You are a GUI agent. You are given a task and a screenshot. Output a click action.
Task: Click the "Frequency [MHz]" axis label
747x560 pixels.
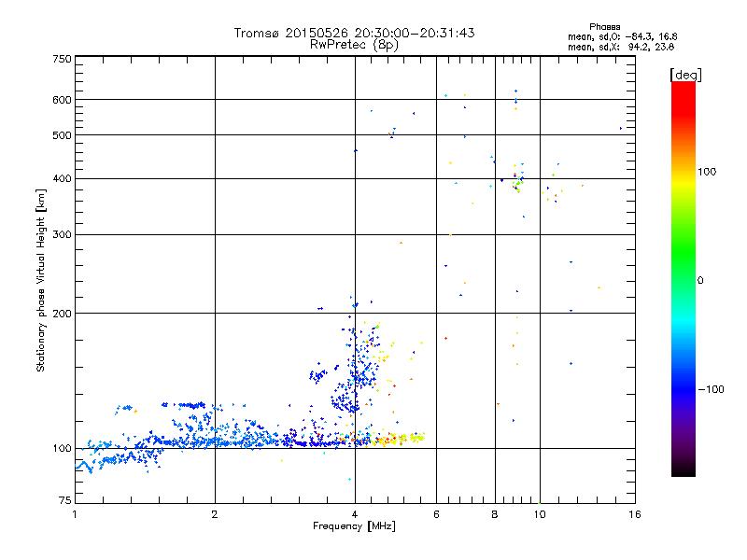[x=354, y=526]
